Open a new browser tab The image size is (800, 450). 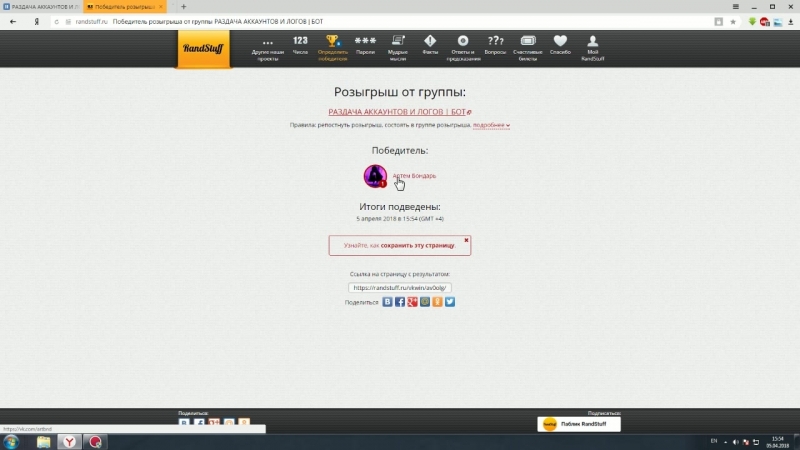[x=184, y=7]
